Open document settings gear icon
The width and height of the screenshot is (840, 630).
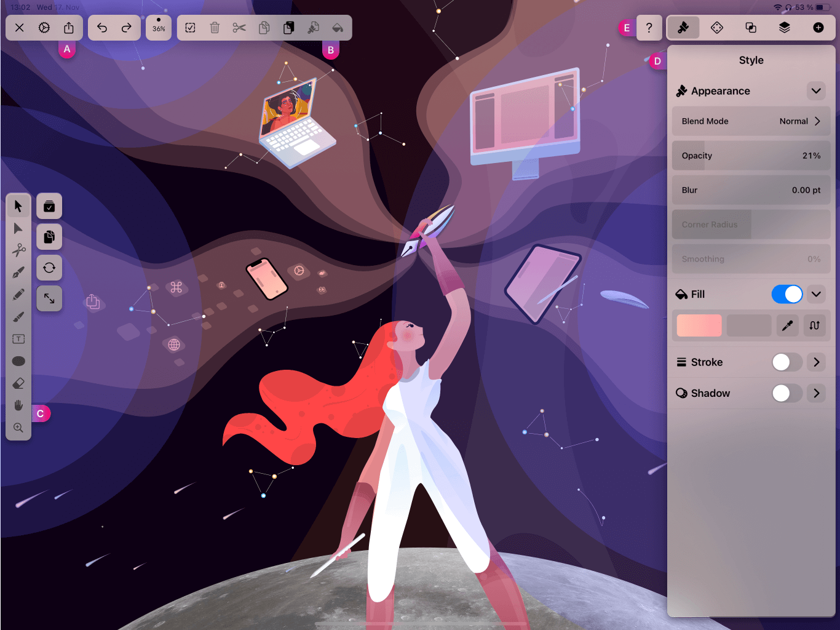pos(44,28)
